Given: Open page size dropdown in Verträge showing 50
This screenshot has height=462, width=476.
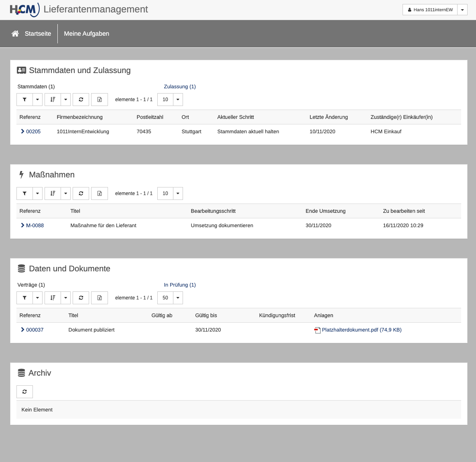Looking at the screenshot, I should 178,298.
